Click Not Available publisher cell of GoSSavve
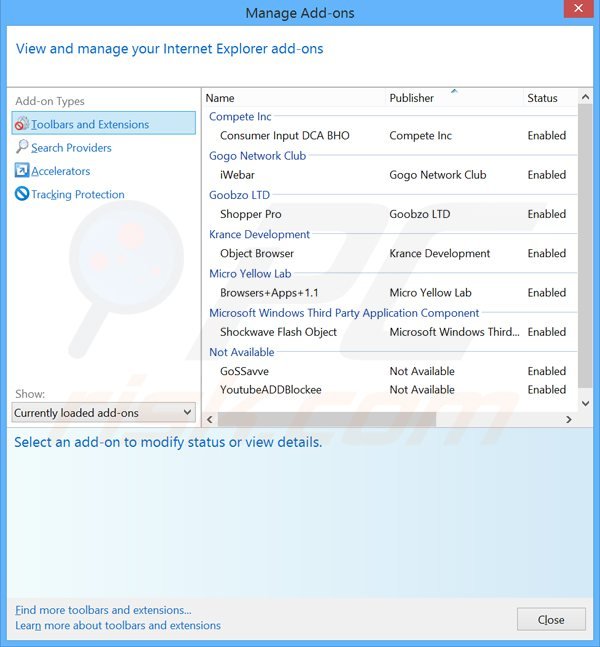 click(x=422, y=371)
